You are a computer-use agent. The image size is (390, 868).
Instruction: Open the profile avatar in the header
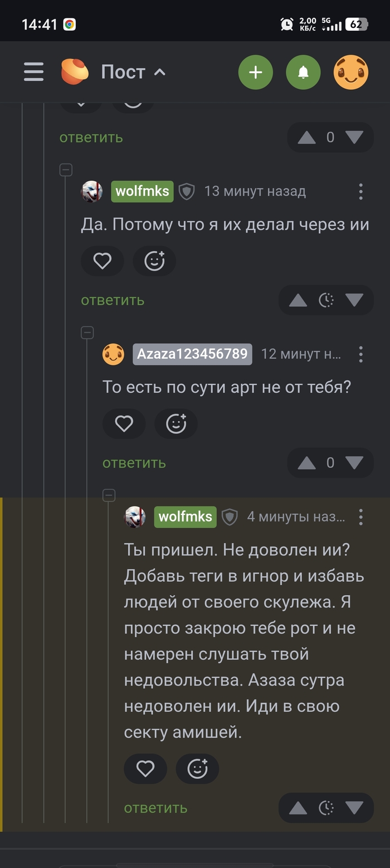[351, 72]
